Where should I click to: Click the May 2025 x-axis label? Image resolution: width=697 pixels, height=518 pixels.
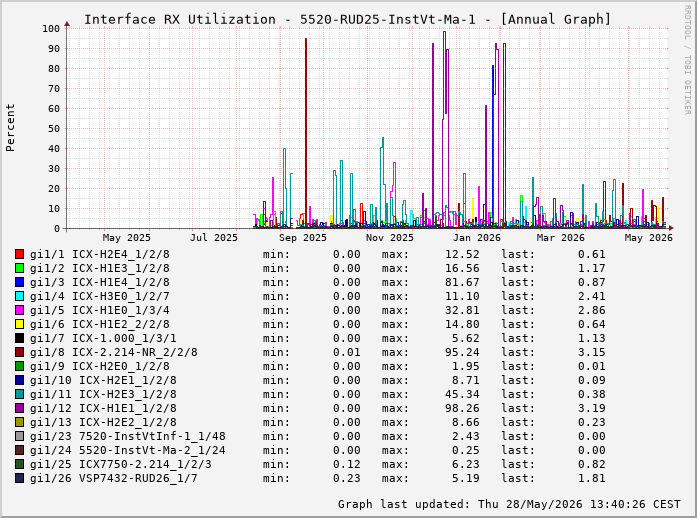(127, 238)
